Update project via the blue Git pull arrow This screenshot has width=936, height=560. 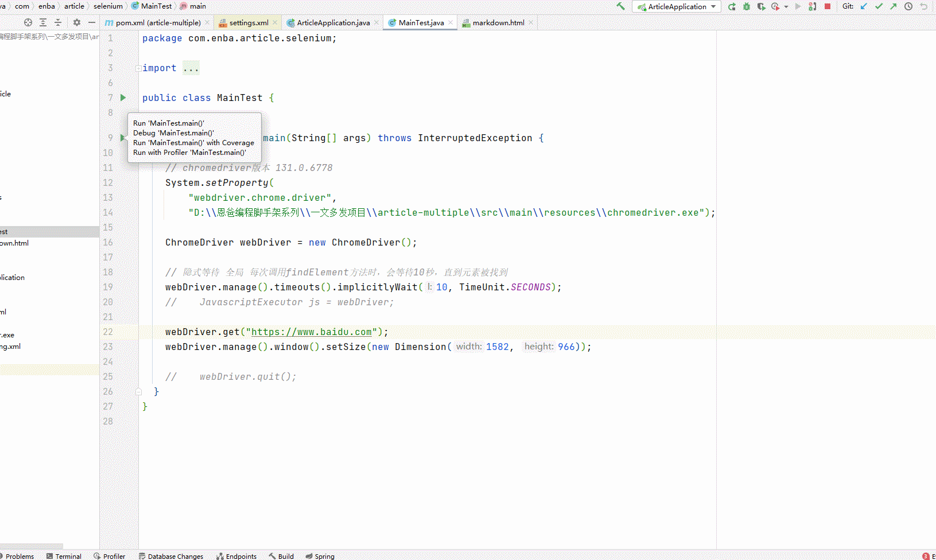pyautogui.click(x=863, y=6)
